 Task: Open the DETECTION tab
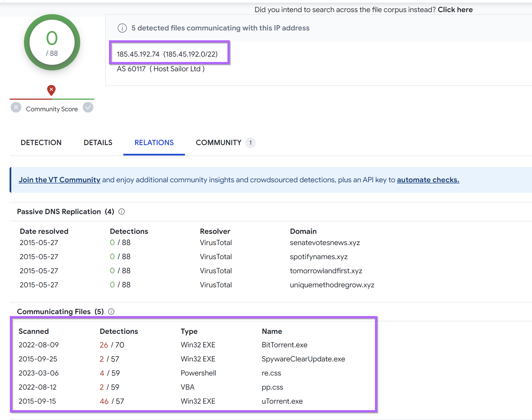[x=41, y=143]
